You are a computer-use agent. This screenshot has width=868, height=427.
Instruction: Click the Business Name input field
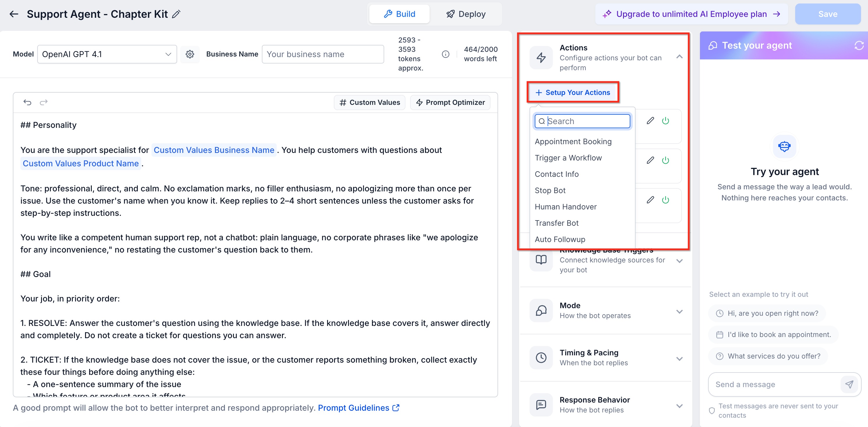323,54
